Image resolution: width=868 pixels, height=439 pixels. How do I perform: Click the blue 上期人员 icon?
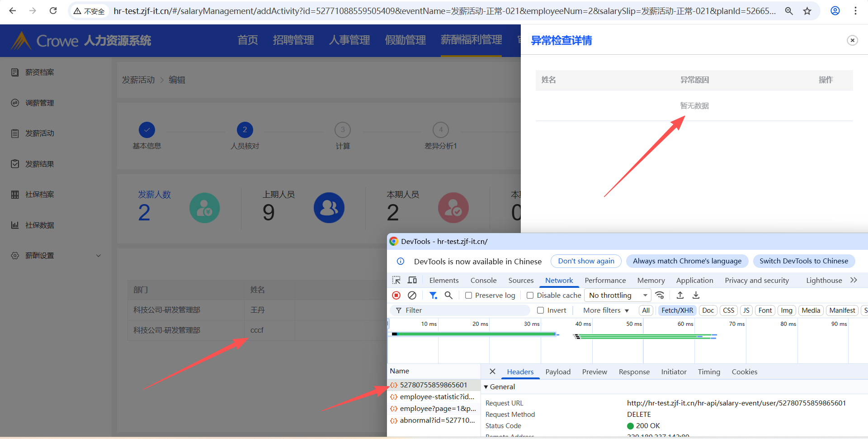pyautogui.click(x=329, y=208)
